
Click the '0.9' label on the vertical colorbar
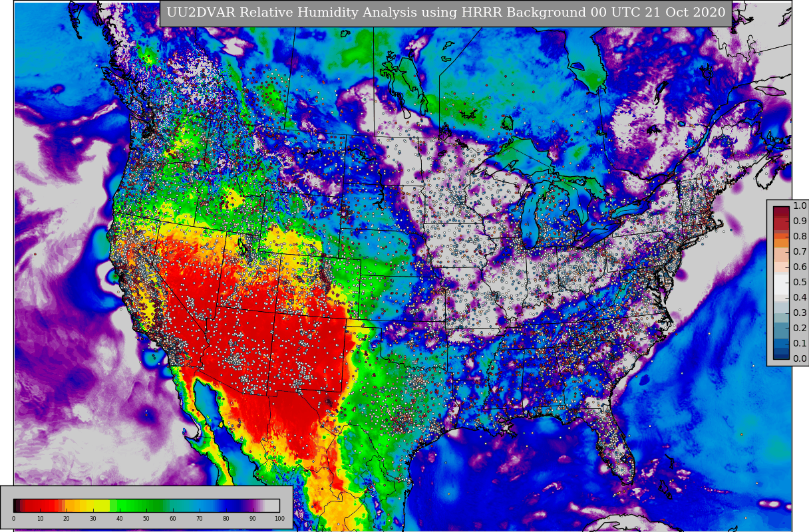click(800, 221)
